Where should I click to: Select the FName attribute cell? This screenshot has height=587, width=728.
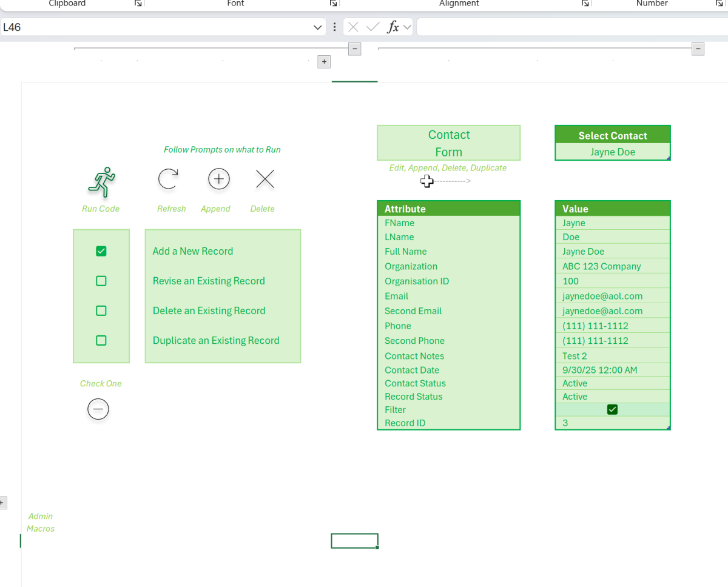[x=449, y=223]
